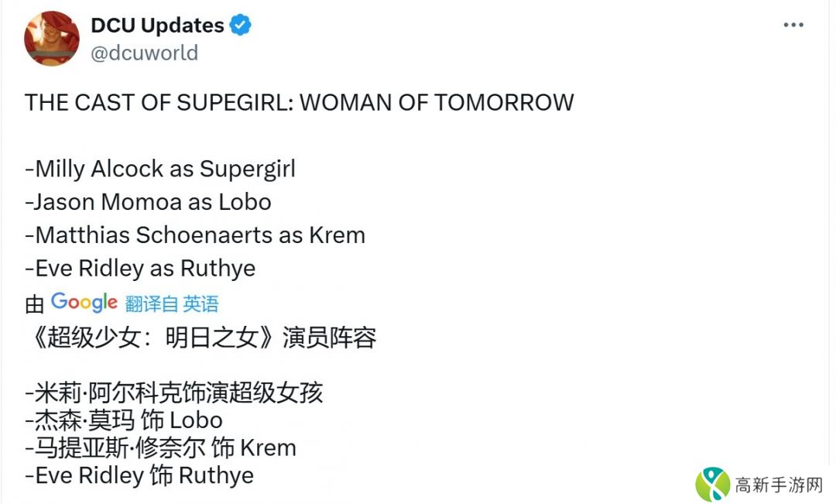836x504 pixels.
Task: Click the "由" character before Google logo
Action: pos(34,304)
